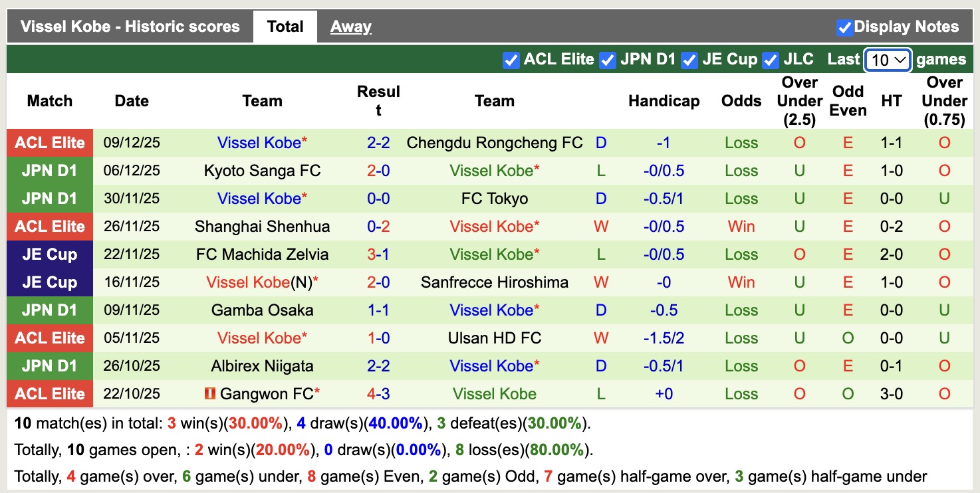Click the JE Cup badge for the Machida Zelvia game
This screenshot has width=980, height=493.
(x=49, y=254)
